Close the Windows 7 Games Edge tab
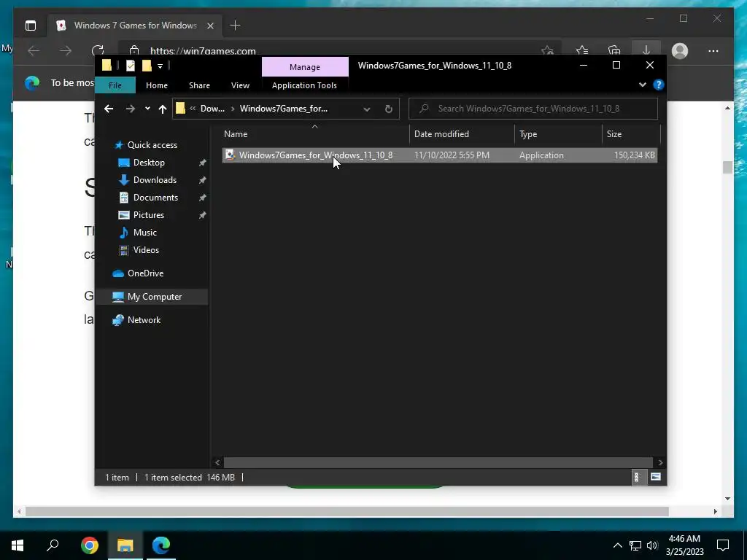The width and height of the screenshot is (747, 560). 210,26
